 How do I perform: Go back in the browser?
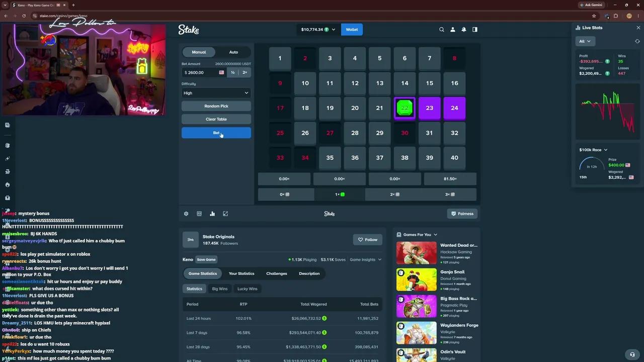tap(6, 16)
